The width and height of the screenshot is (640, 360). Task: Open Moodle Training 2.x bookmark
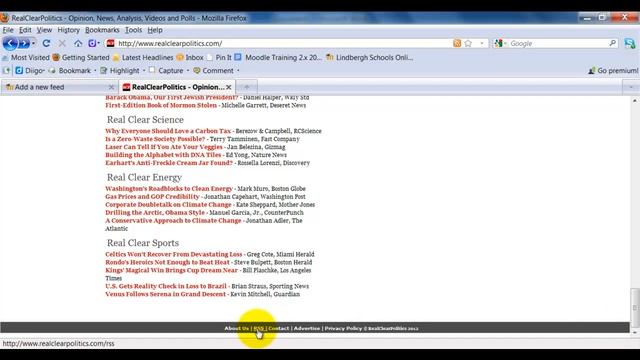pos(278,58)
